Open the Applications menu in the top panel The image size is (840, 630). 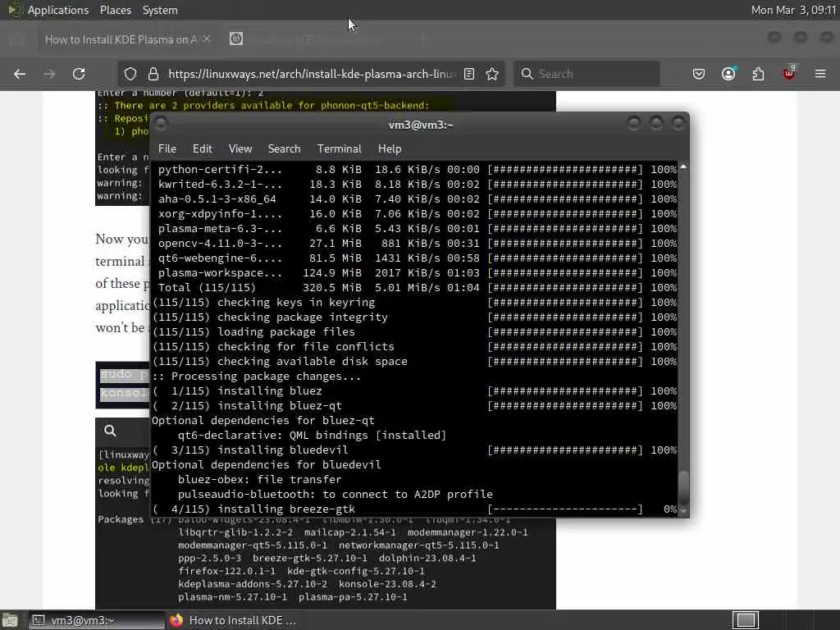[x=58, y=10]
